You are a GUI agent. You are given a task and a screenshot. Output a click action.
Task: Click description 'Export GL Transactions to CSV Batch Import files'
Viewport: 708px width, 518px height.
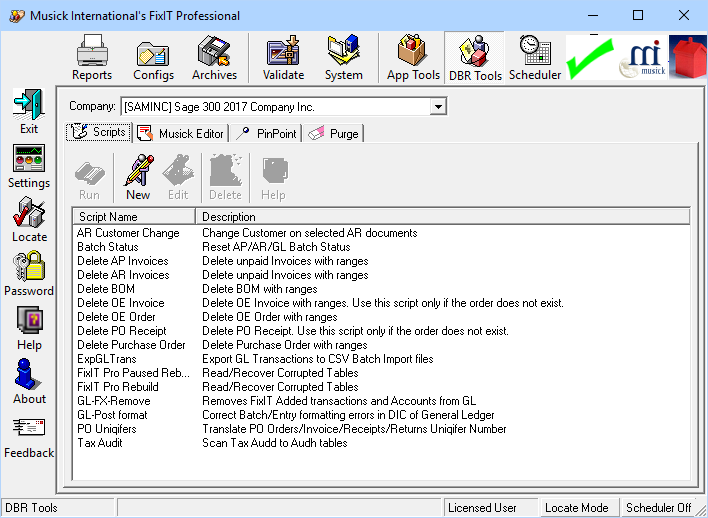[318, 359]
